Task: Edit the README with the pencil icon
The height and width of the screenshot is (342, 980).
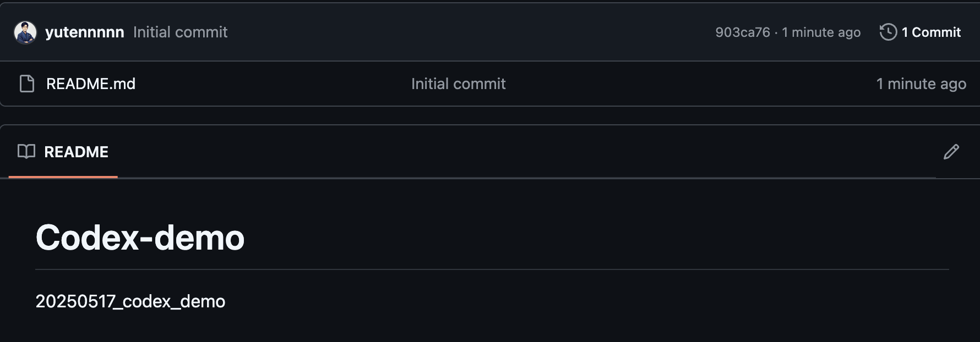Action: pos(951,152)
